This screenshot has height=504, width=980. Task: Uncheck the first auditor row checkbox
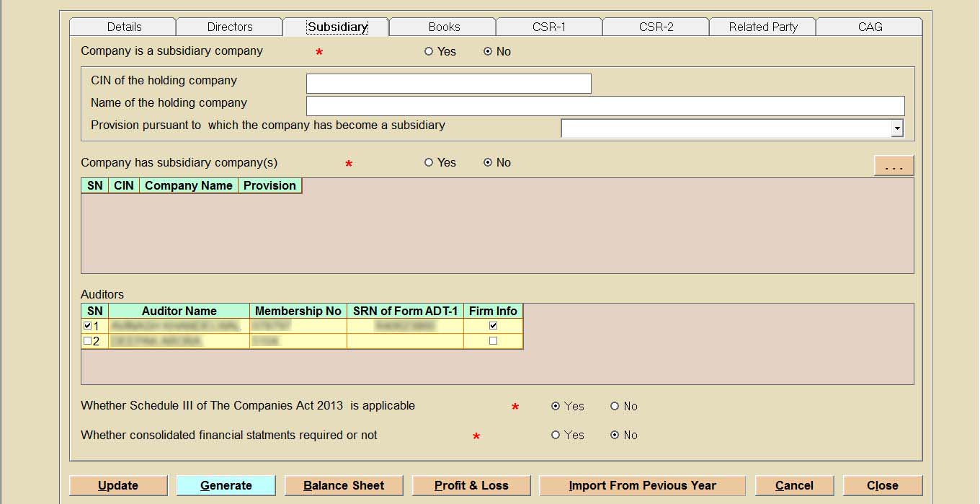(x=88, y=326)
